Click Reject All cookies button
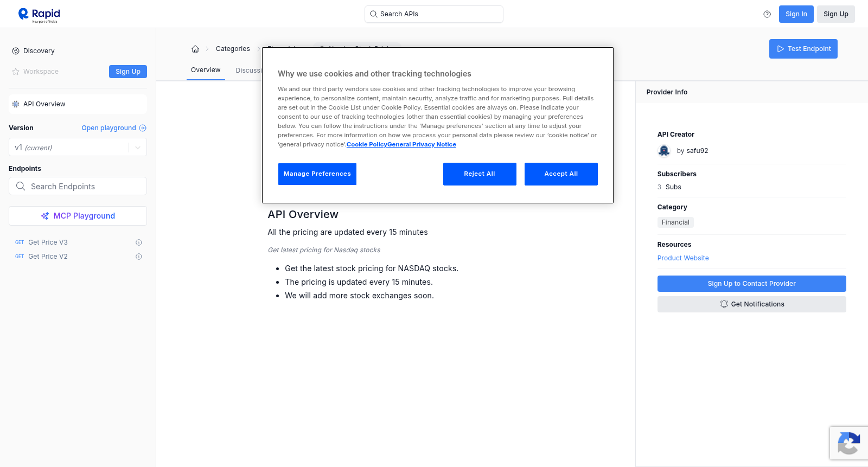 click(x=480, y=174)
